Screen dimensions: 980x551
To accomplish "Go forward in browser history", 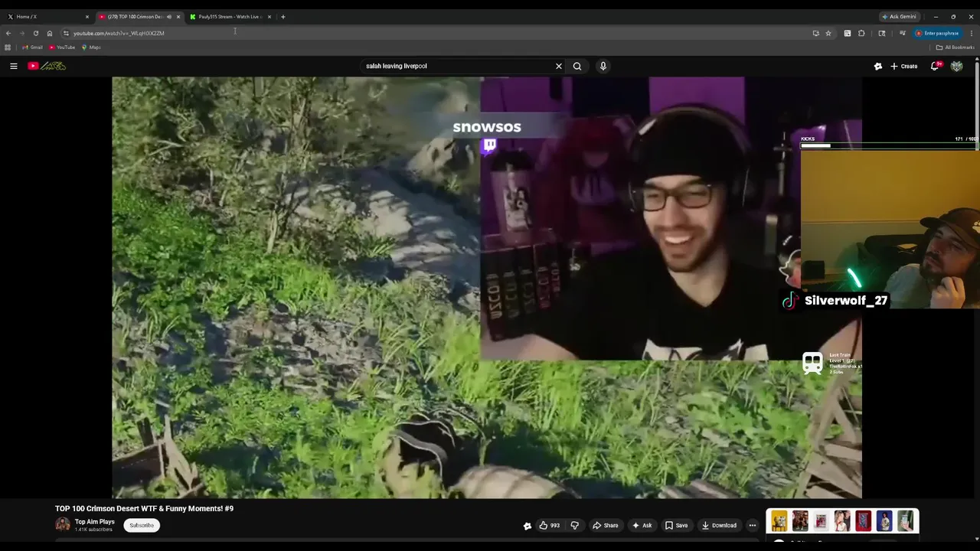I will [21, 33].
